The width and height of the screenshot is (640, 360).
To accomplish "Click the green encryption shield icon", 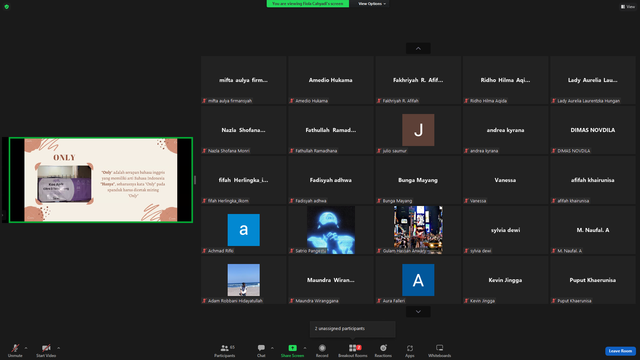I will [7, 7].
